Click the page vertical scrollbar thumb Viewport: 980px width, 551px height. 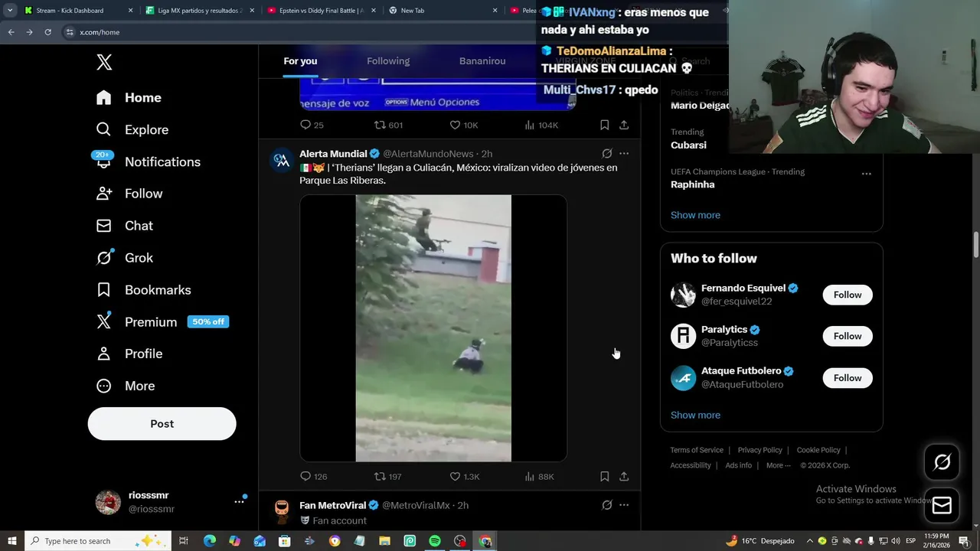[976, 245]
